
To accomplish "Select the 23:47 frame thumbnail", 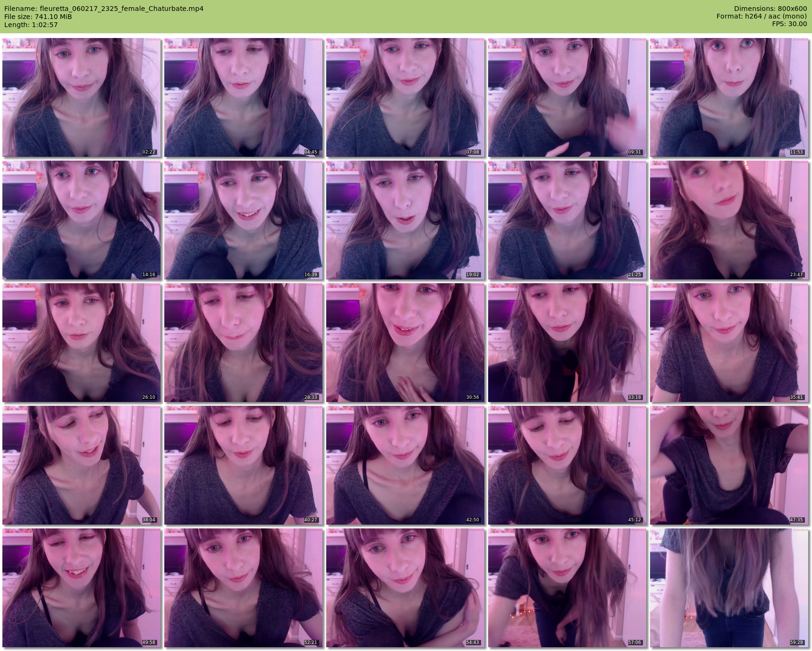I will coord(729,220).
